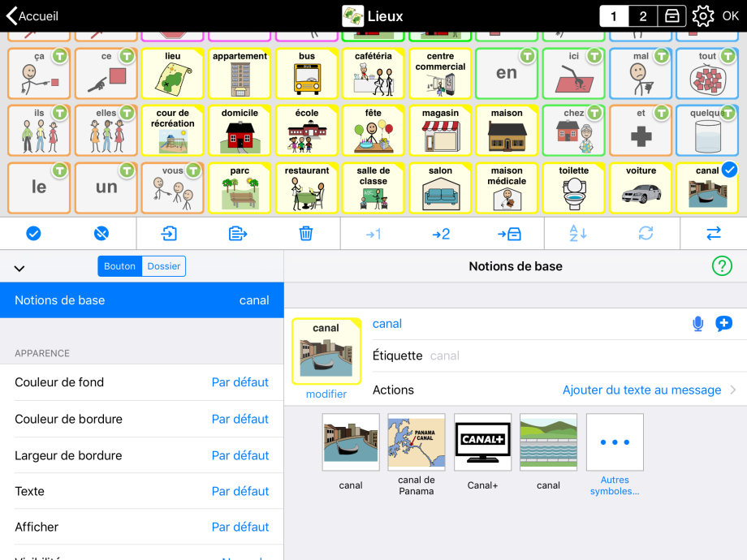Click the deselect all icon
Screen dimensions: 747x560
click(x=101, y=234)
